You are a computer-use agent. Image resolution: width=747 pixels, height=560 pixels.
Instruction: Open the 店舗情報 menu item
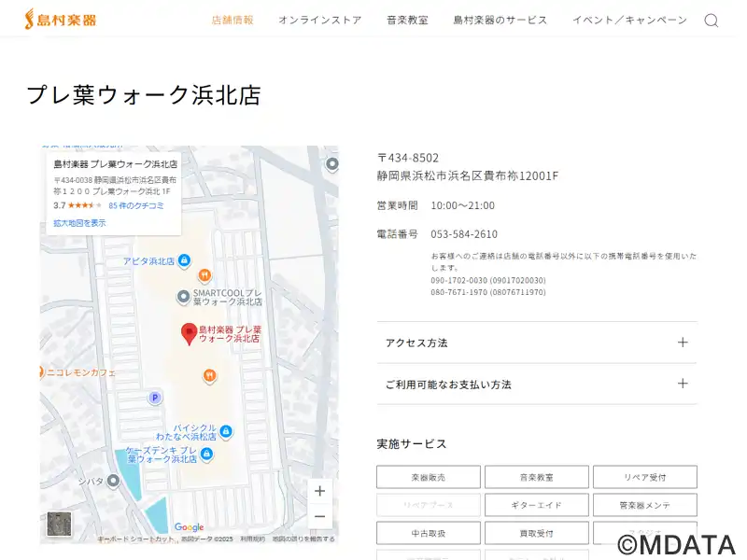(x=233, y=20)
